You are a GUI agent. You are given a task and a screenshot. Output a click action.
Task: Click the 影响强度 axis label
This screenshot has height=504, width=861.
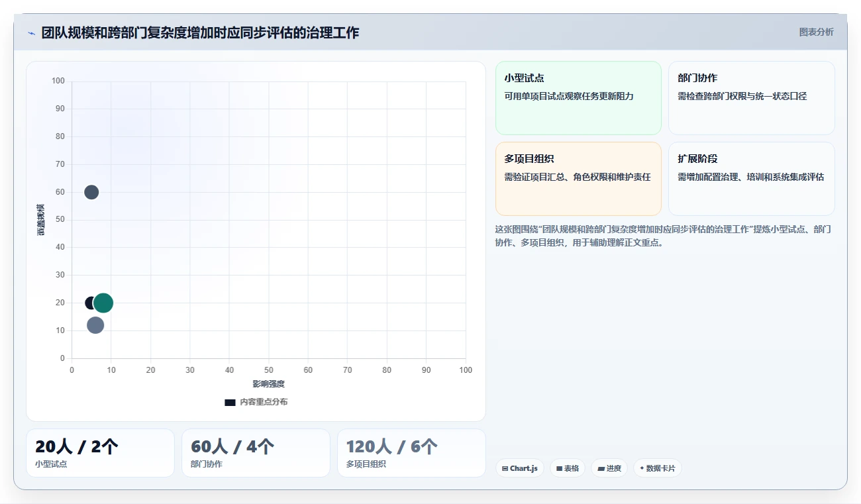(268, 384)
